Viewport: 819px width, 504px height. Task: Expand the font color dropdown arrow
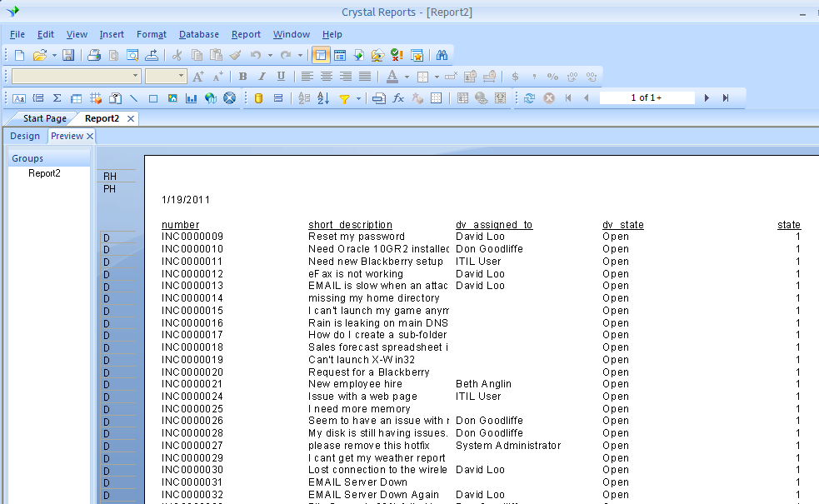407,77
